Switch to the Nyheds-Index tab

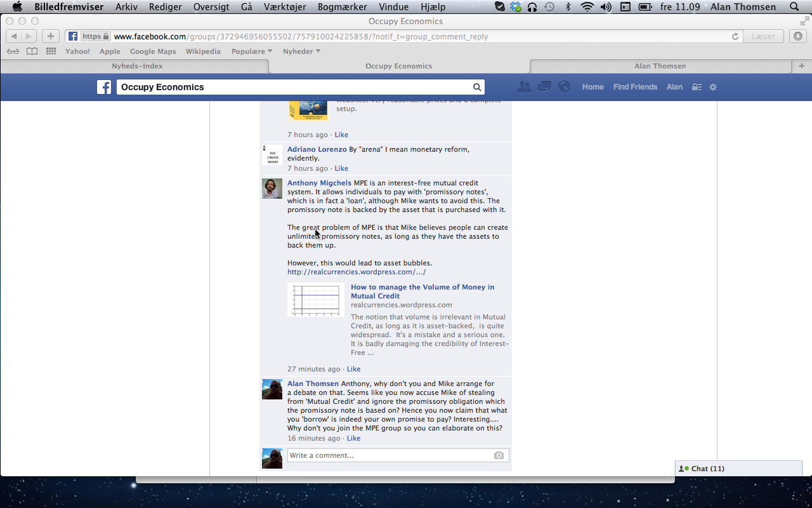coord(137,66)
